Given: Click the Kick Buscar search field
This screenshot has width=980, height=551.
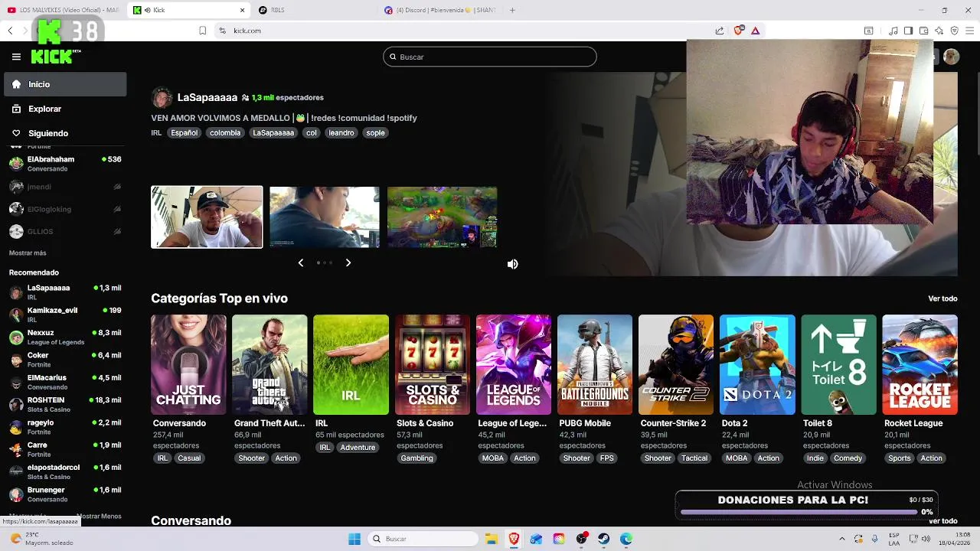Looking at the screenshot, I should [x=490, y=57].
